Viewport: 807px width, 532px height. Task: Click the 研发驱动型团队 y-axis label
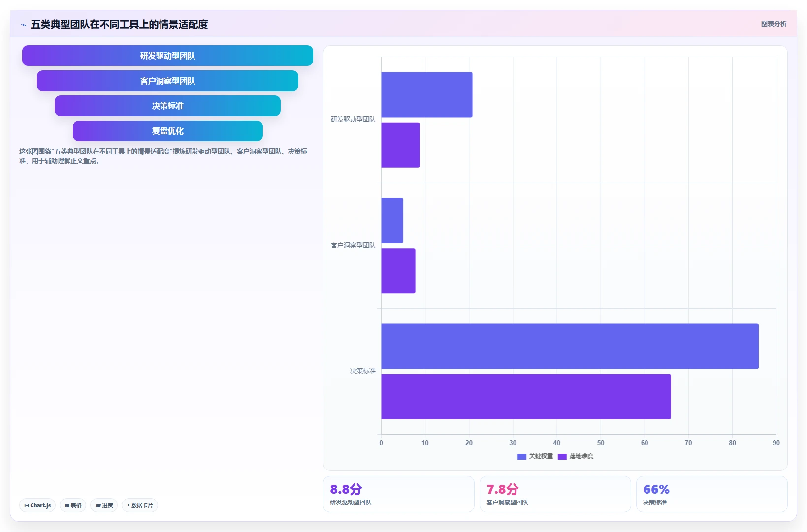tap(353, 119)
